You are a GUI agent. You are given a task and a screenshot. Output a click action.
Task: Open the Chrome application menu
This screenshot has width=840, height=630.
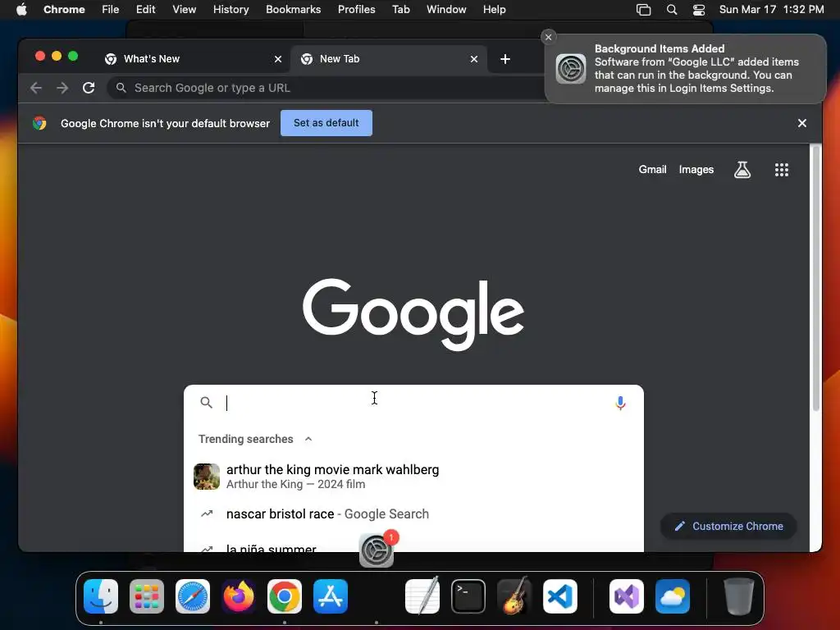64,9
